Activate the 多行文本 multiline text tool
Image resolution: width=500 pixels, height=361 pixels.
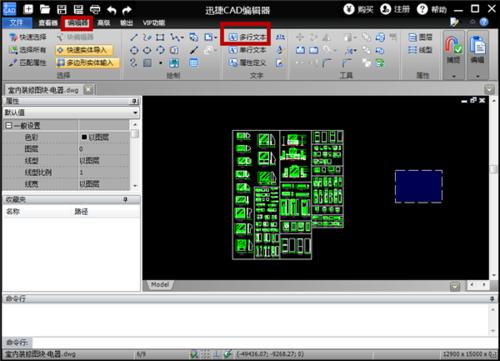pos(248,37)
